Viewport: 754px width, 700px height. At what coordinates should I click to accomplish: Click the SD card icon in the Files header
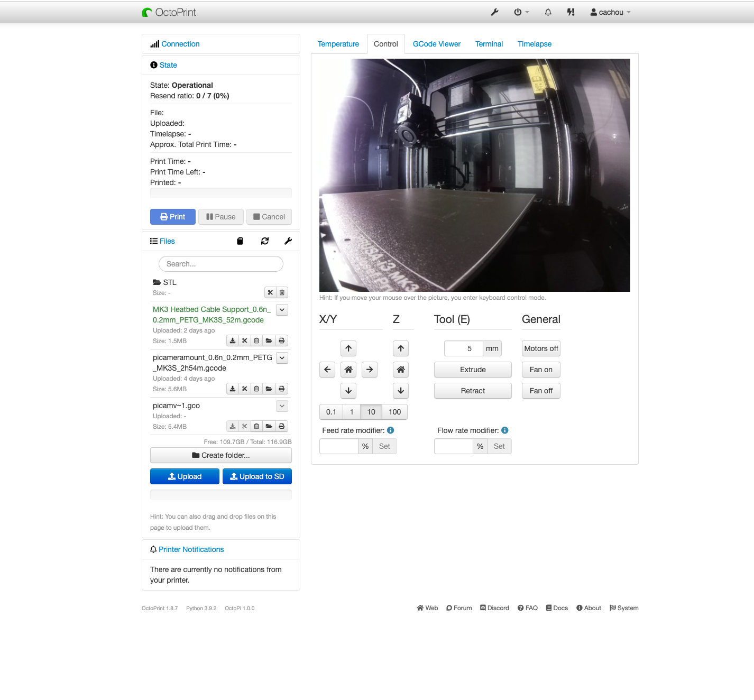pos(240,241)
